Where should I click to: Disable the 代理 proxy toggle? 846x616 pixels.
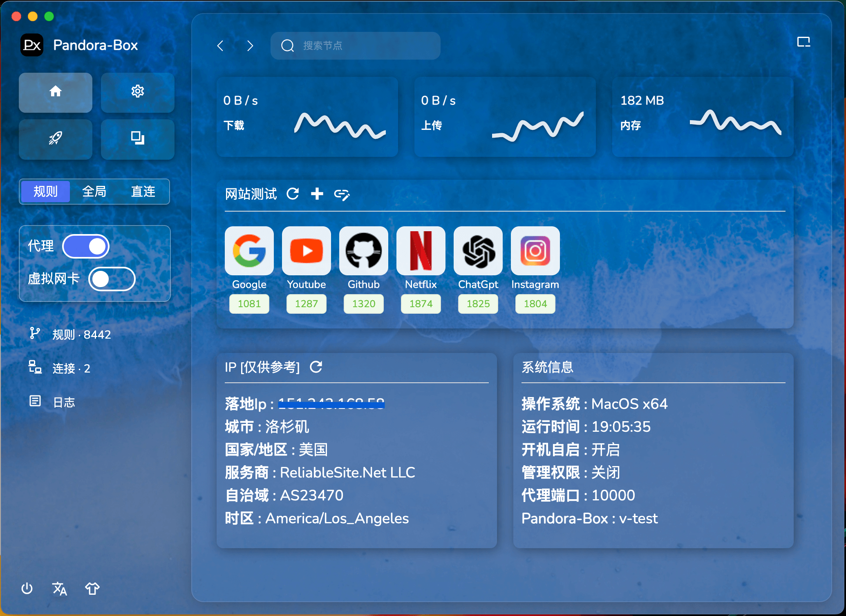[86, 246]
